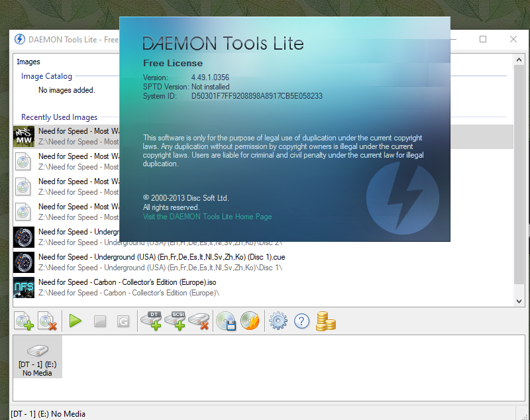Click the Recently Used Images header

pos(59,117)
